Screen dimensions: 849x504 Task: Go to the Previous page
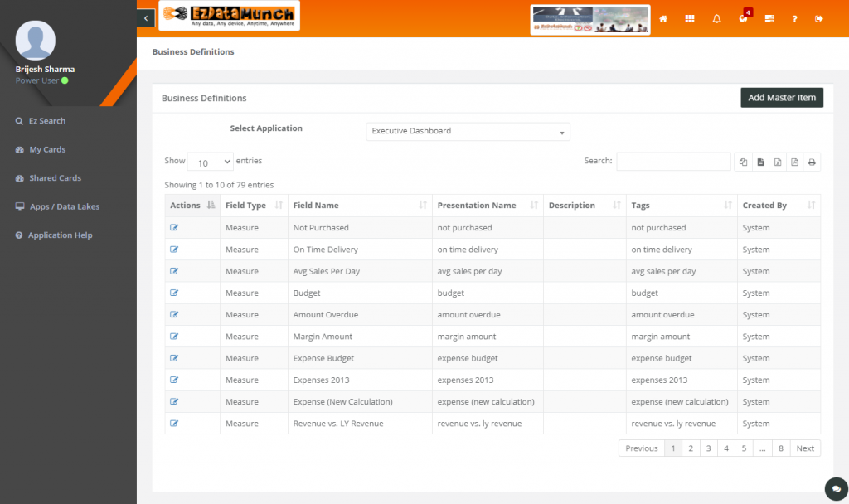coord(641,448)
